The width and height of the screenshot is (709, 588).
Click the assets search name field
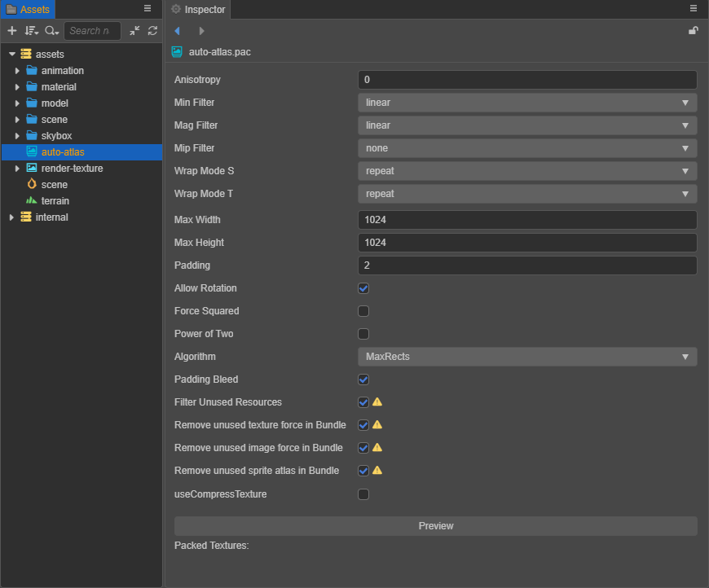[92, 31]
